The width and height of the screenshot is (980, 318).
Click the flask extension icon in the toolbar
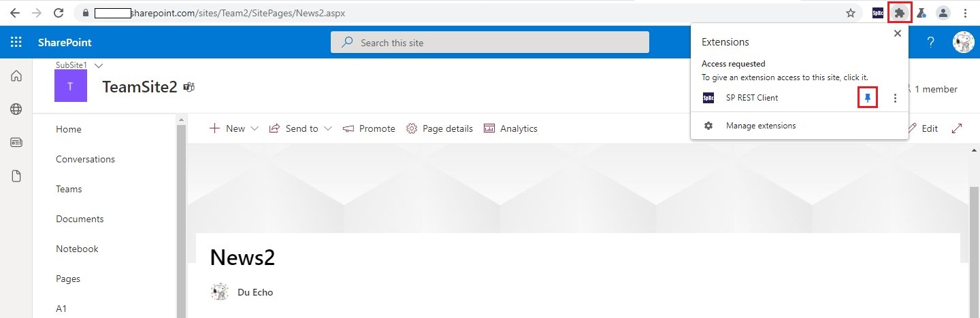921,12
